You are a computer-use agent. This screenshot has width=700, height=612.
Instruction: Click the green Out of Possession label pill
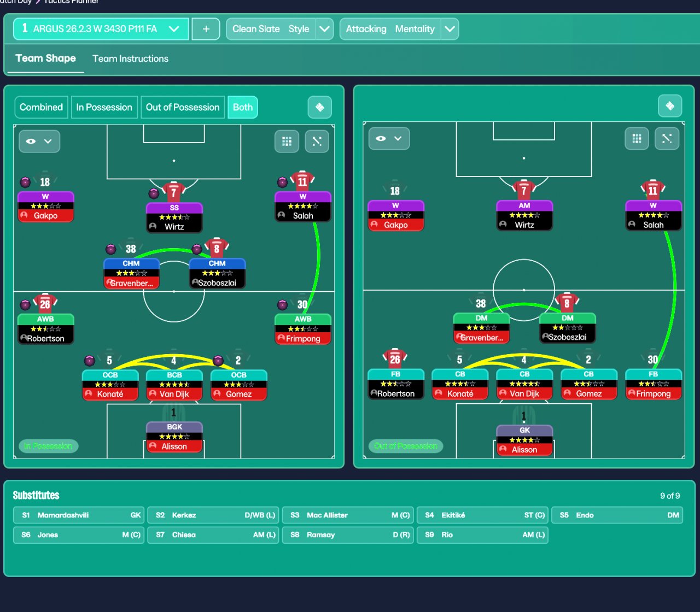pyautogui.click(x=406, y=446)
